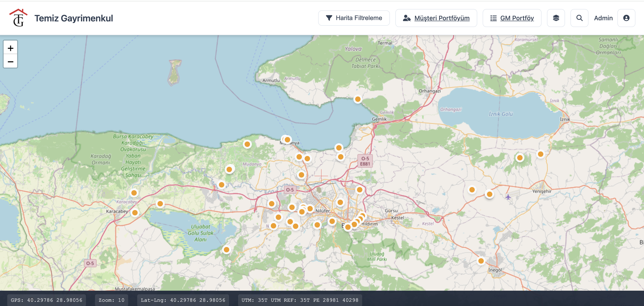The image size is (644, 306).
Task: Open the map layers icon button
Action: pyautogui.click(x=556, y=18)
